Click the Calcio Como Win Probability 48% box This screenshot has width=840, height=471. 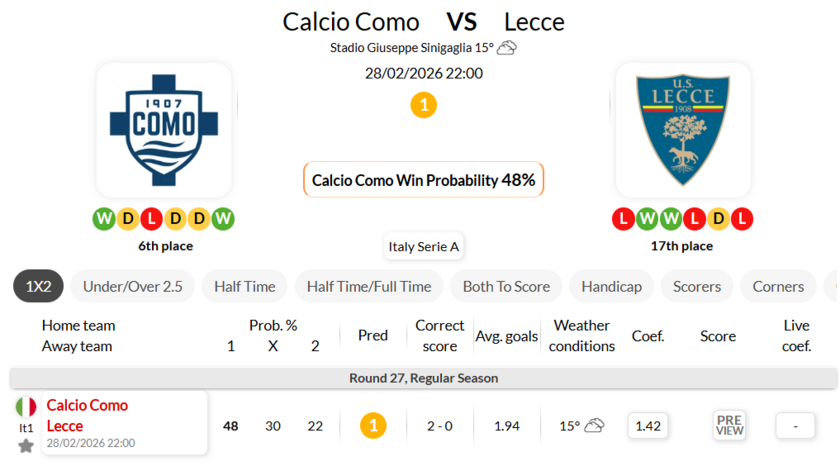[x=424, y=180]
